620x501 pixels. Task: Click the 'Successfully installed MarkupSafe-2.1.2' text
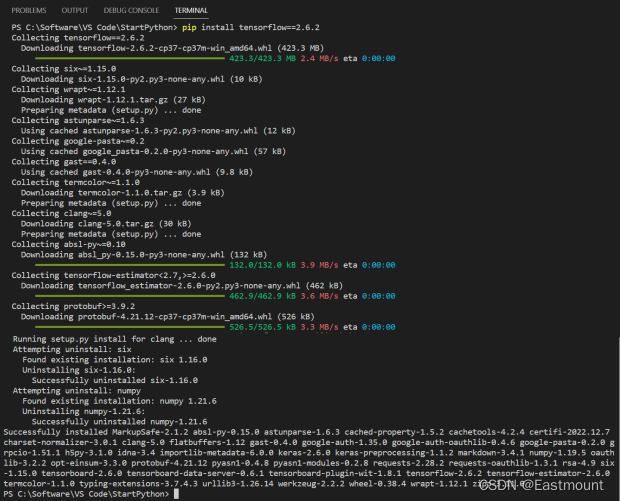click(x=96, y=432)
